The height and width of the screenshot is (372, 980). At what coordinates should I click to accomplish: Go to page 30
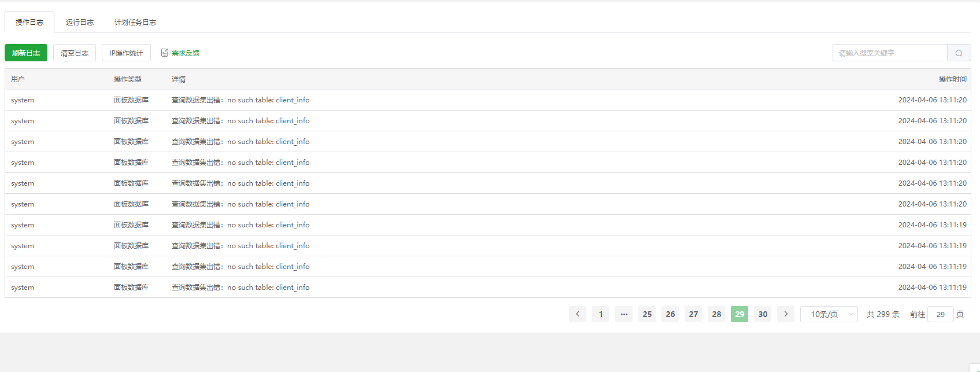pyautogui.click(x=763, y=314)
